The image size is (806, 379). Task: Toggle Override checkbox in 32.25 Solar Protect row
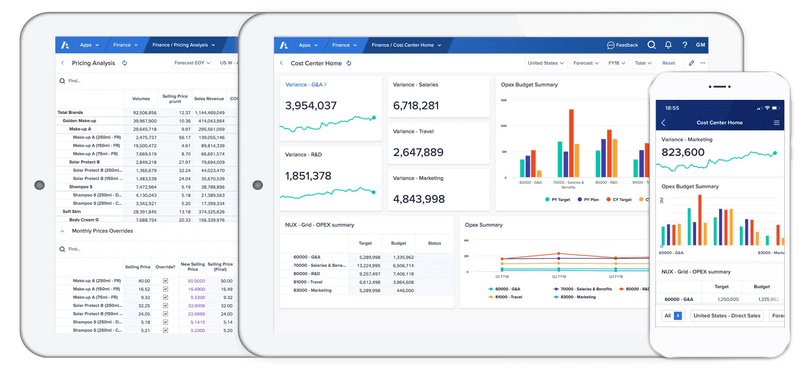(x=165, y=305)
